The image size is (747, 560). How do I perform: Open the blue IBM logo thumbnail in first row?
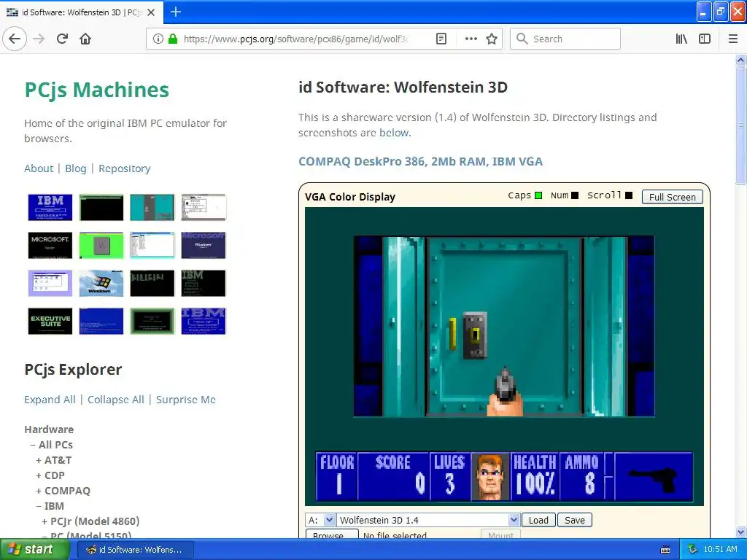50,207
